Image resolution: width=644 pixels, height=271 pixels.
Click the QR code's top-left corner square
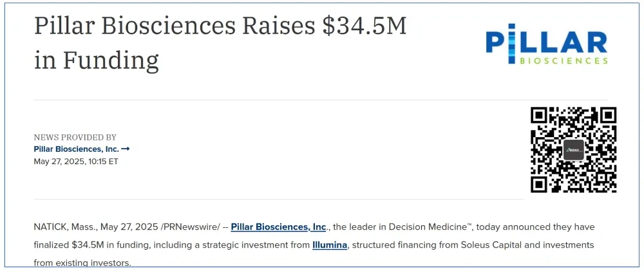coord(539,115)
